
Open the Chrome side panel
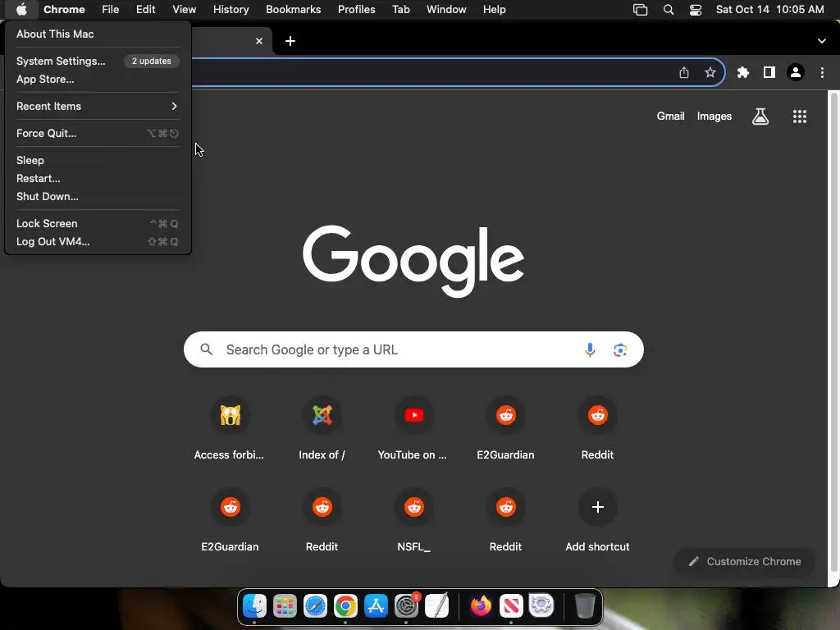click(769, 72)
